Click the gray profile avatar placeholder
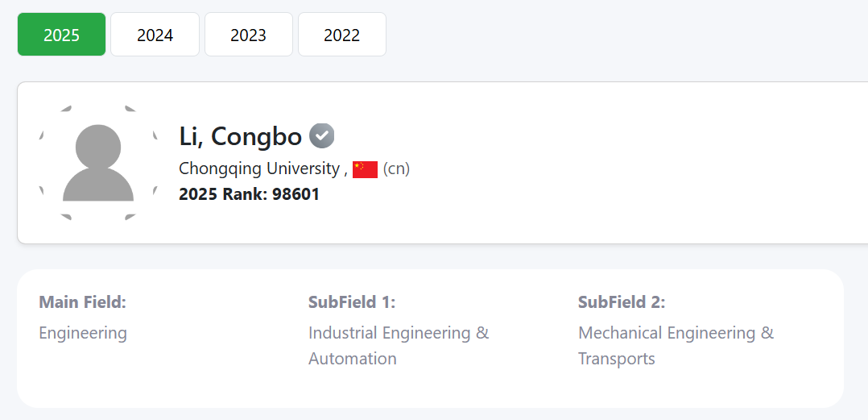The image size is (868, 420). point(98,163)
